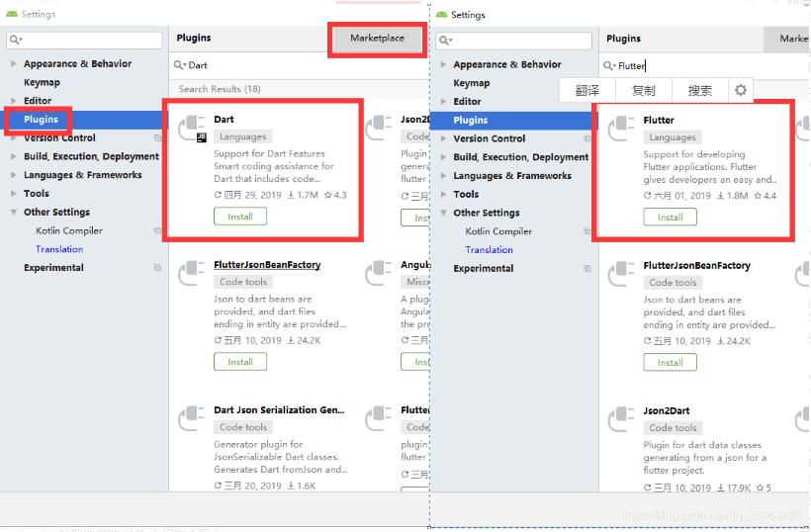Open Flutter plugin title
This screenshot has height=532, width=811.
point(659,120)
